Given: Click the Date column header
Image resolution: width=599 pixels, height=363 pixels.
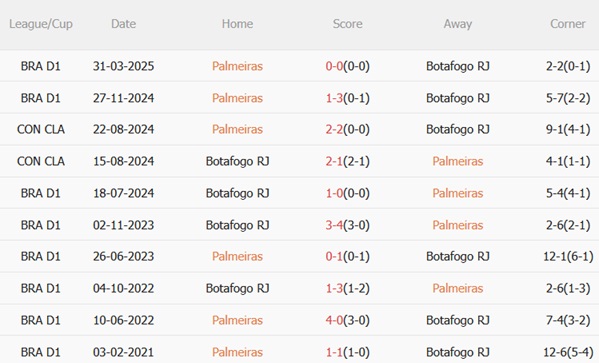Looking at the screenshot, I should (123, 24).
